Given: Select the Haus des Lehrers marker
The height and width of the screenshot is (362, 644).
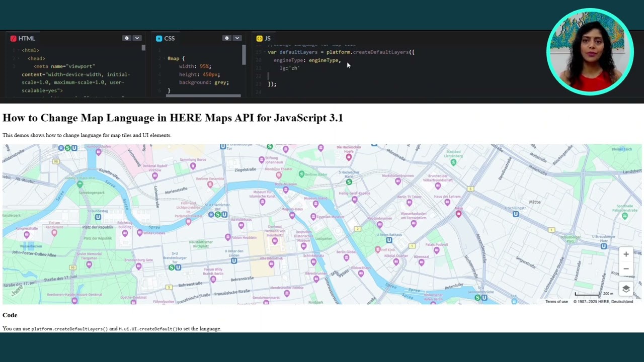Looking at the screenshot, I should [x=447, y=203].
